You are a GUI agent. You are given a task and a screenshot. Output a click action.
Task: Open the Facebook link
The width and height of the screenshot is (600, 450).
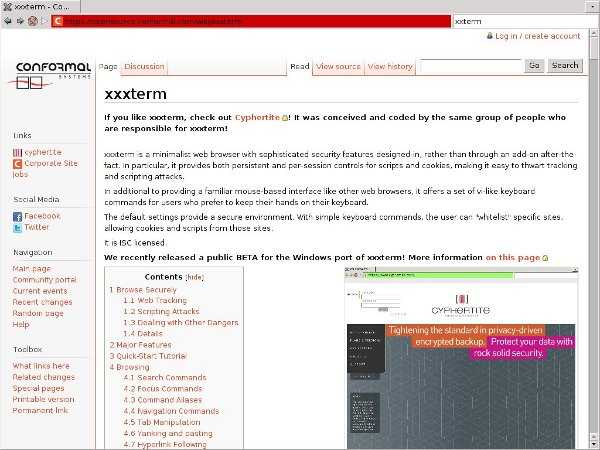(42, 216)
